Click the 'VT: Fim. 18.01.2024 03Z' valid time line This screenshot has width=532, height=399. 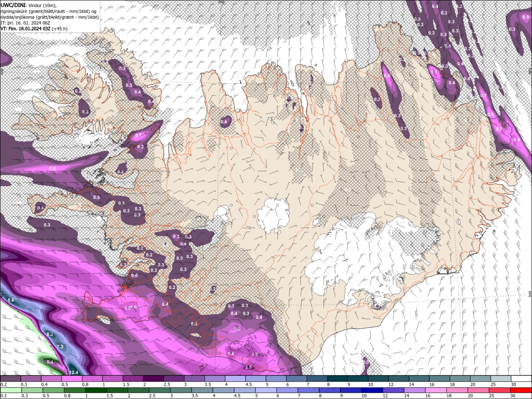[33, 29]
